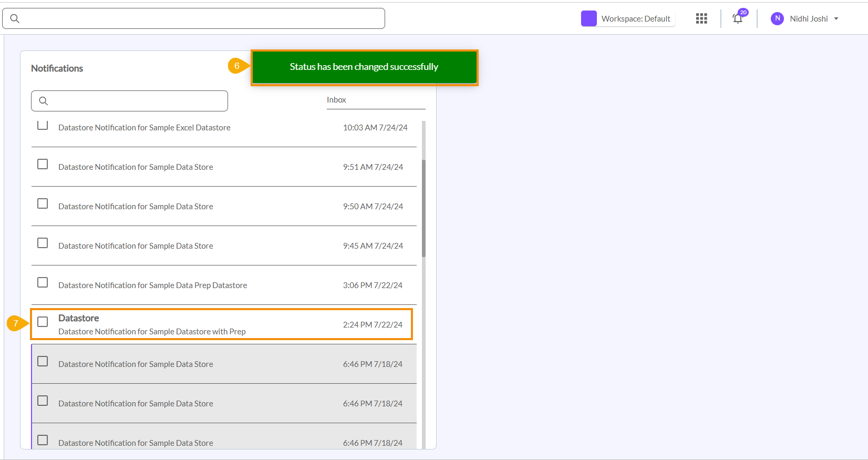Screen dimensions: 868x460
Task: Click the bold Datastore notification title
Action: coord(79,318)
